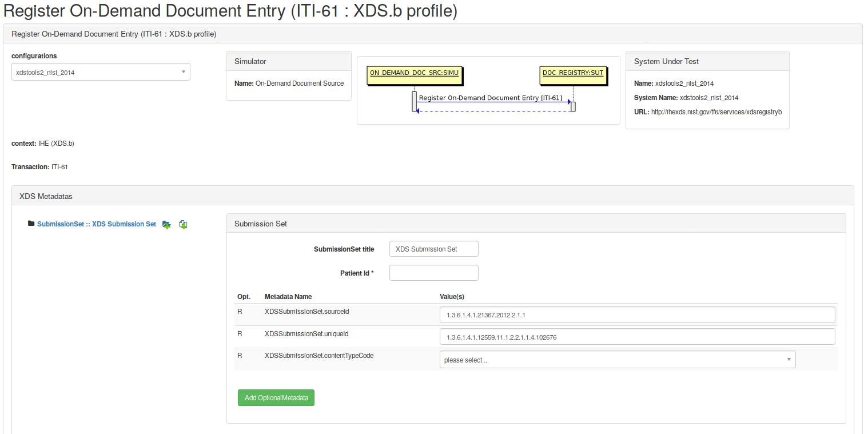Expand the contentTypeCode 'please select' dropdown
Viewport: 868px width, 434px height.
(617, 360)
